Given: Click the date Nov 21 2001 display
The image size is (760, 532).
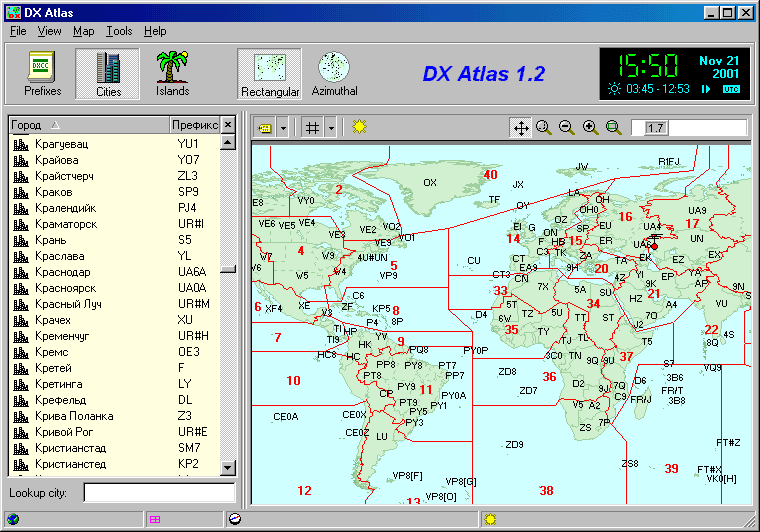Looking at the screenshot, I should [719, 67].
